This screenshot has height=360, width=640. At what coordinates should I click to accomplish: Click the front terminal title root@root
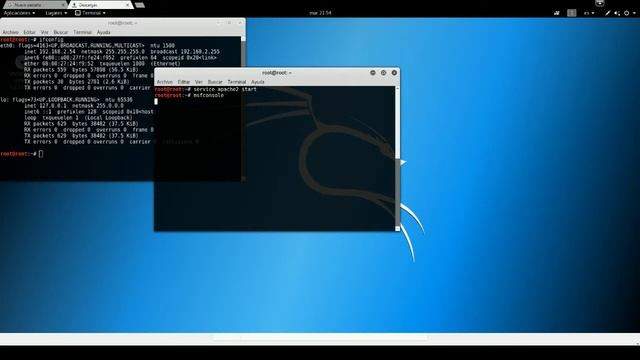coord(276,73)
